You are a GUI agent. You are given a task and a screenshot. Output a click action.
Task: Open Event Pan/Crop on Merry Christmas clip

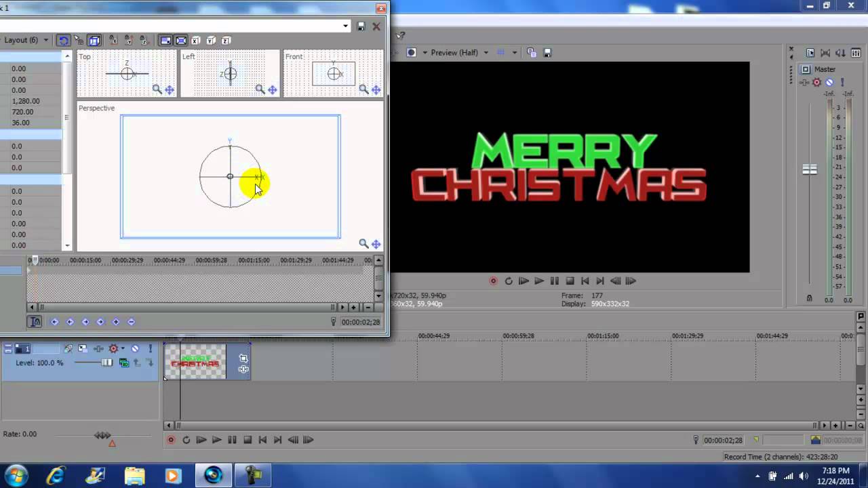243,358
